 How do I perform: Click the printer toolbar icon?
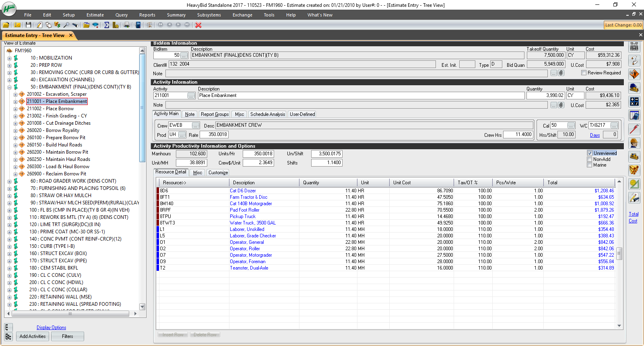[x=127, y=25]
